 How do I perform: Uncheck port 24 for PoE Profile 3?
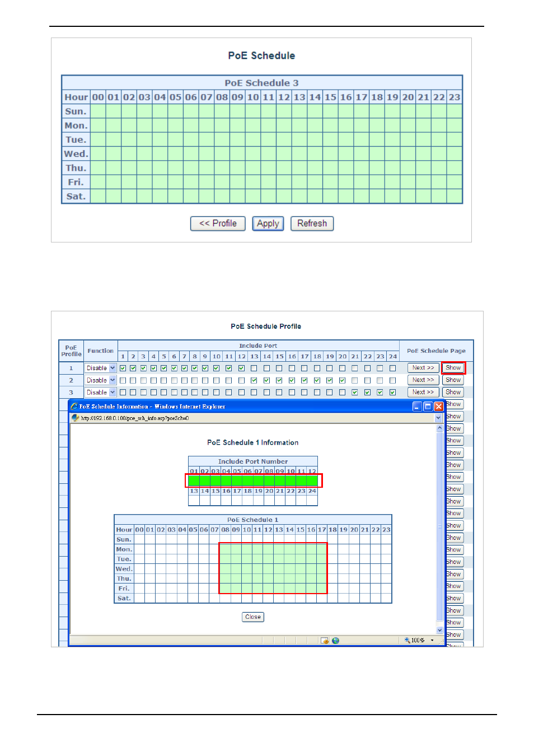point(393,393)
